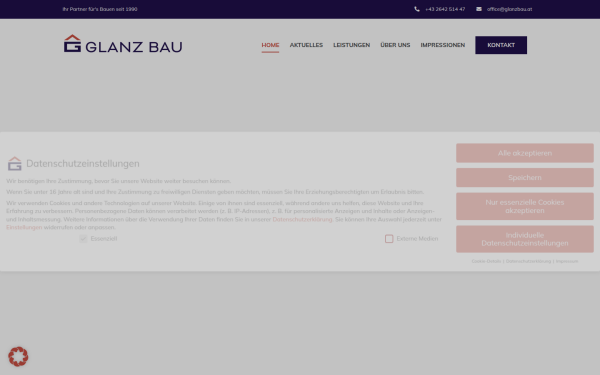600x375 pixels.
Task: Open the IMPRESSIONEN page
Action: [x=443, y=45]
